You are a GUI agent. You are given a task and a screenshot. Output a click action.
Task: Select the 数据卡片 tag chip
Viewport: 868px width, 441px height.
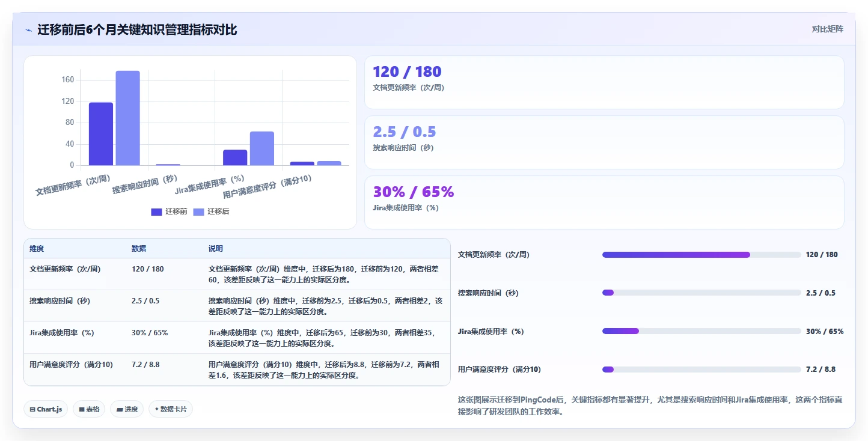tap(171, 409)
